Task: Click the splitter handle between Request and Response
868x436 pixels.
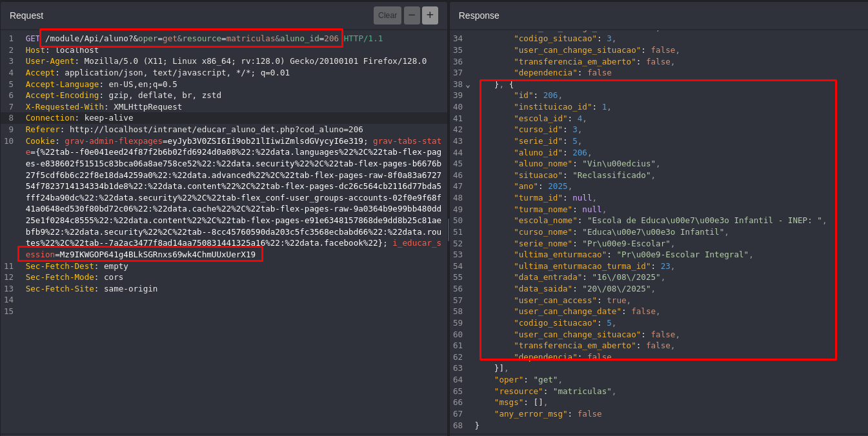Action: (449, 230)
